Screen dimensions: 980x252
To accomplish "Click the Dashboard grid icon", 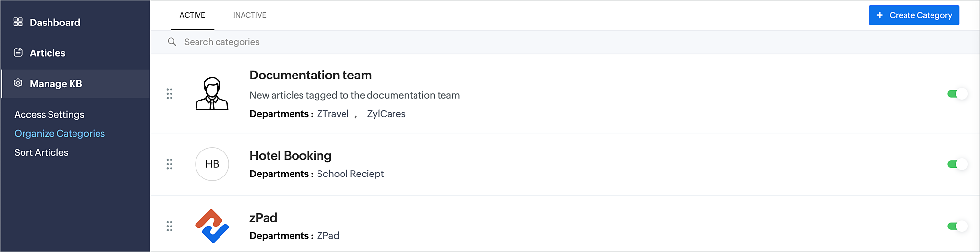I will point(18,22).
